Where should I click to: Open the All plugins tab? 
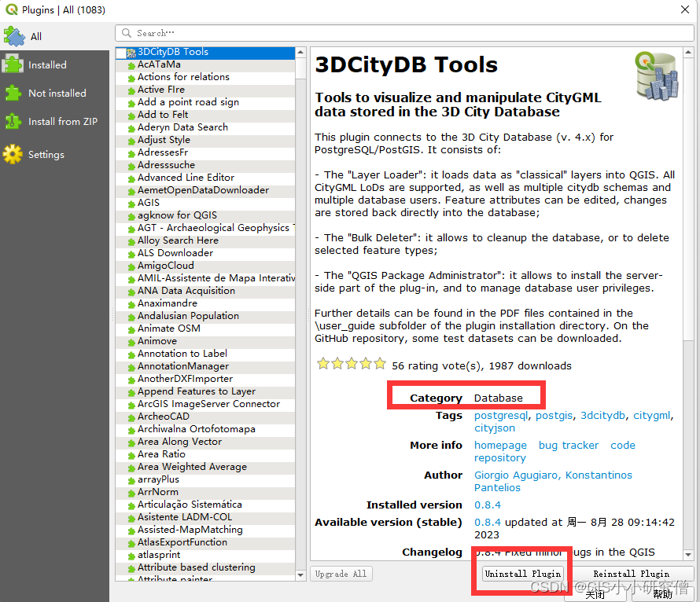[x=54, y=37]
